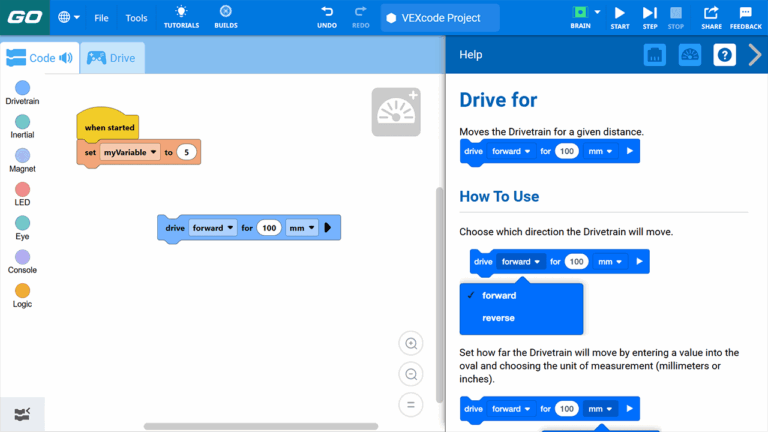Share the project
Screen dimensions: 768x432
711,18
